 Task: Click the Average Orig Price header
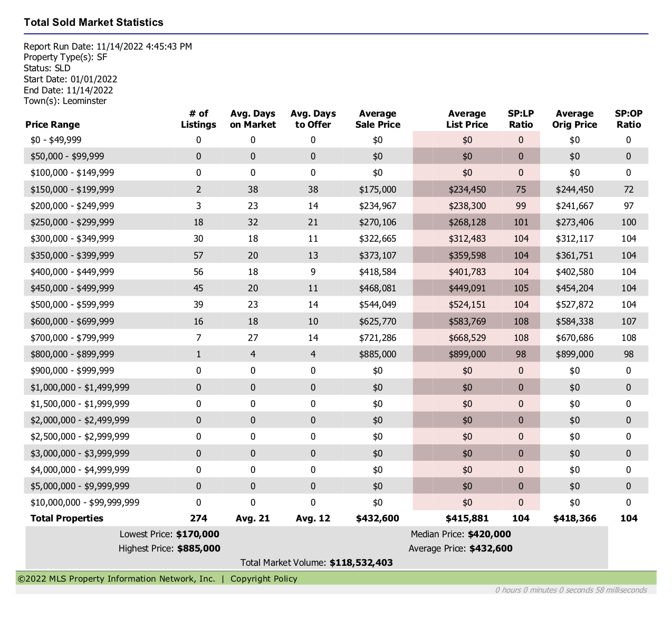(x=574, y=119)
